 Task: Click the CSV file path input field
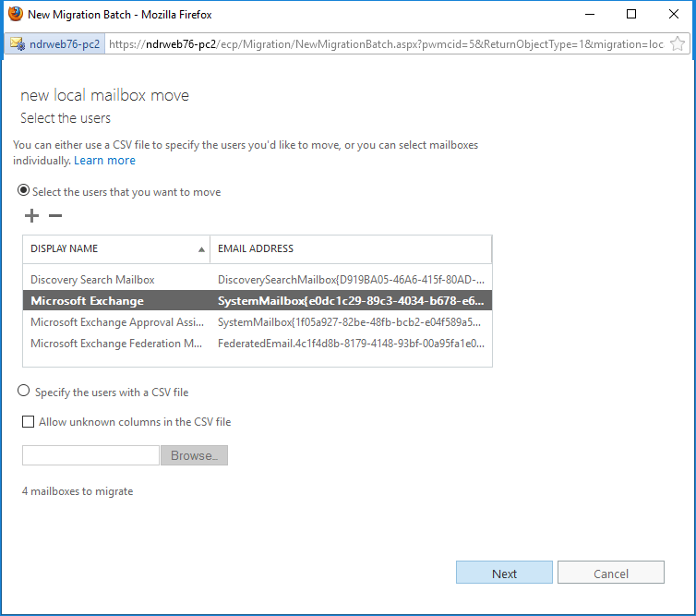tap(91, 455)
